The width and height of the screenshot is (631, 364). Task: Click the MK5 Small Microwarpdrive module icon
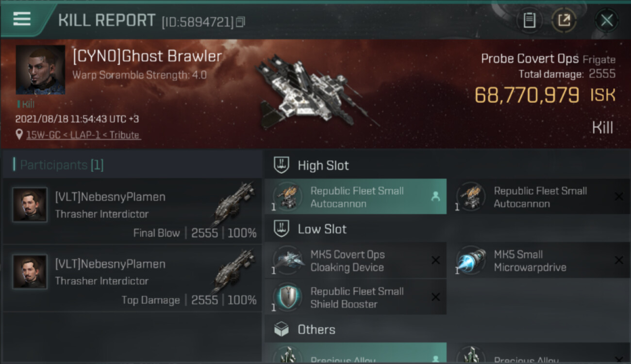tap(471, 261)
